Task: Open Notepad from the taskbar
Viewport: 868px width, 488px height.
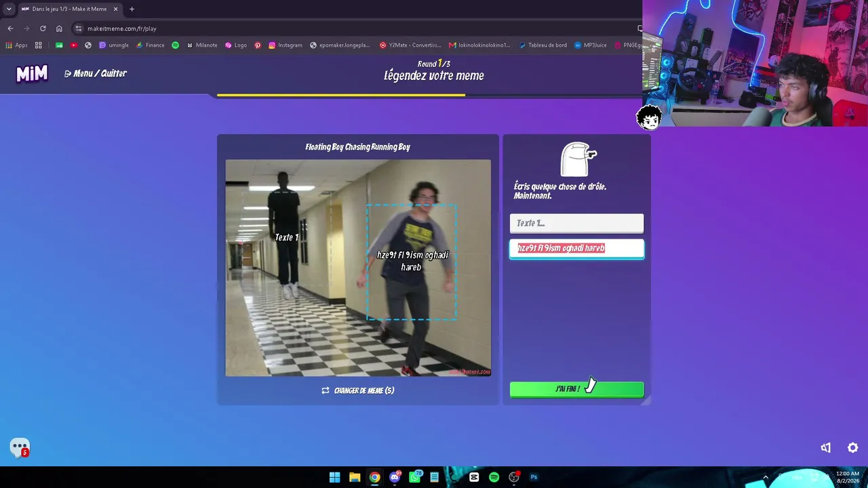Action: (x=434, y=477)
